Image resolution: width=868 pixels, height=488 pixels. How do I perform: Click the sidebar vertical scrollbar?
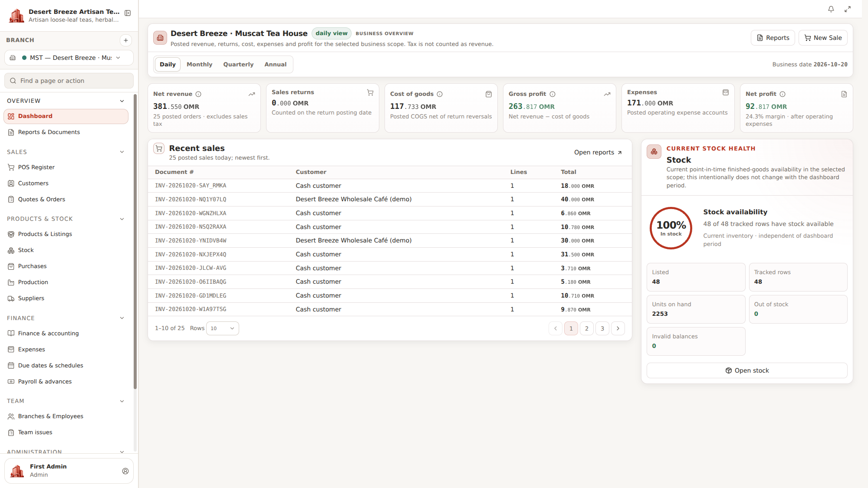135,242
